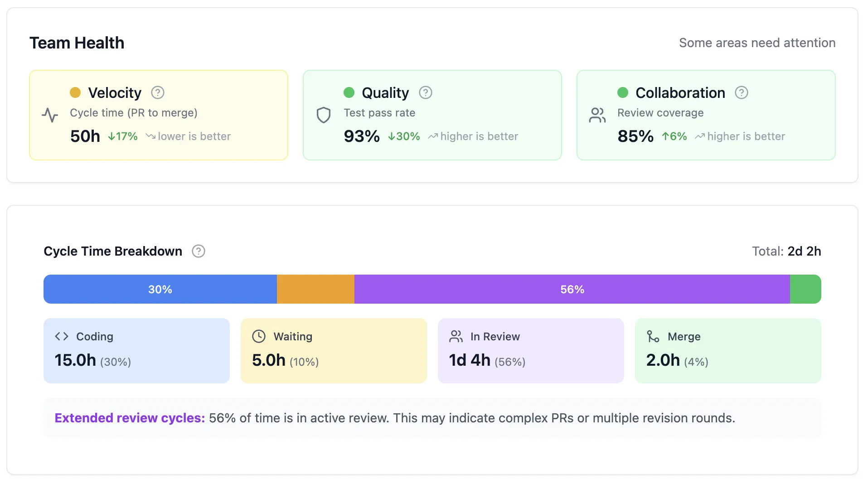Screen dimensions: 868x484
Task: Click the (10%) waiting percentage
Action: point(304,362)
